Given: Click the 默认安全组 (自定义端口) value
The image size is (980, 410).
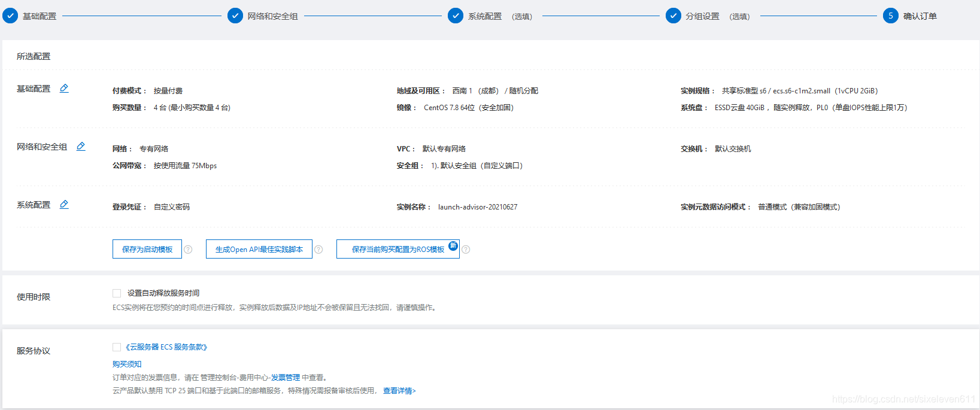Looking at the screenshot, I should tap(481, 166).
